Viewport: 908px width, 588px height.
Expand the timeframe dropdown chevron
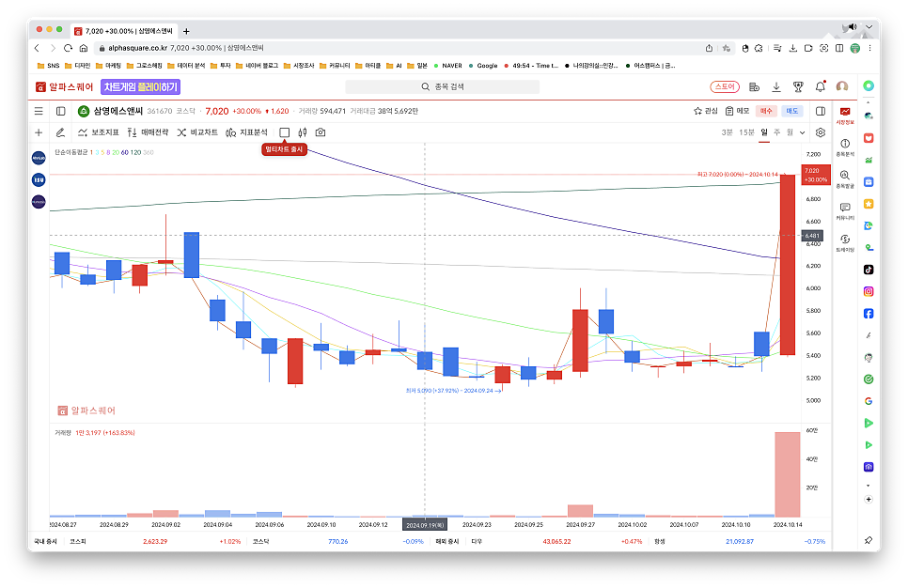(x=802, y=132)
